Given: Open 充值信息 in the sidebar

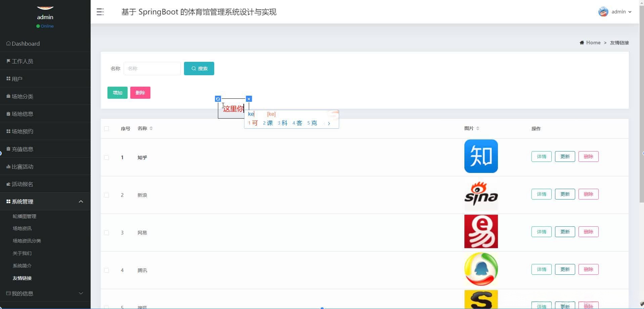Looking at the screenshot, I should [45, 149].
